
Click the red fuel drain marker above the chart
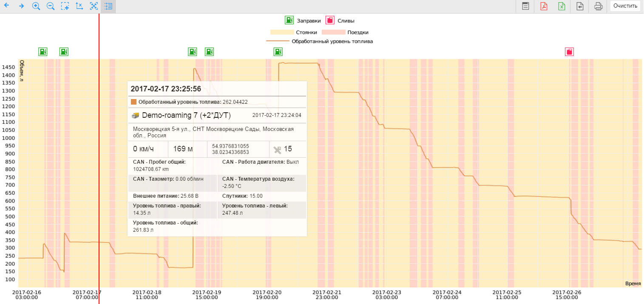pyautogui.click(x=569, y=51)
